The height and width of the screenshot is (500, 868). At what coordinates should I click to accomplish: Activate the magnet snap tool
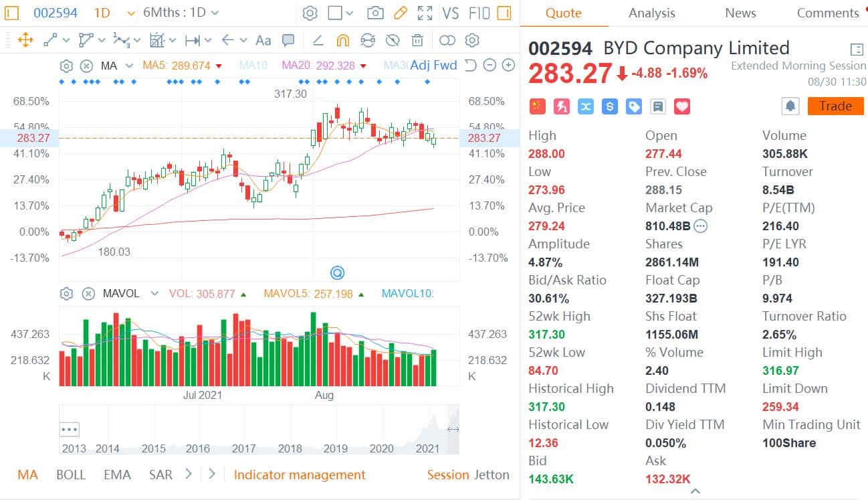click(343, 40)
